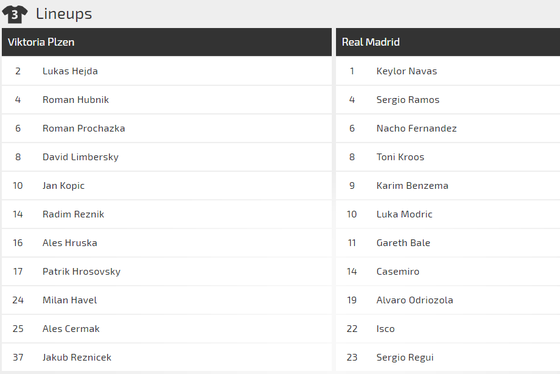Screen dimensions: 560x374
Task: Click the Lineups jersey icon
Action: coord(15,14)
